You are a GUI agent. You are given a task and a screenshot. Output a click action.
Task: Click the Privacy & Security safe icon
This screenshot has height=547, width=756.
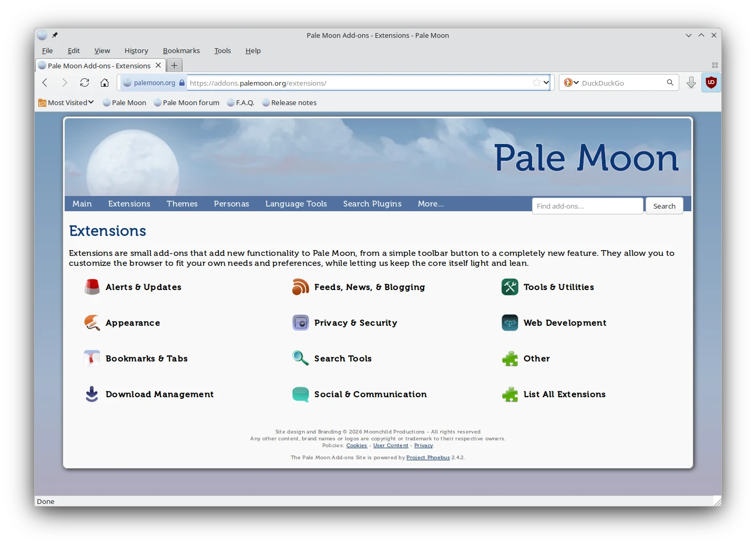tap(301, 323)
